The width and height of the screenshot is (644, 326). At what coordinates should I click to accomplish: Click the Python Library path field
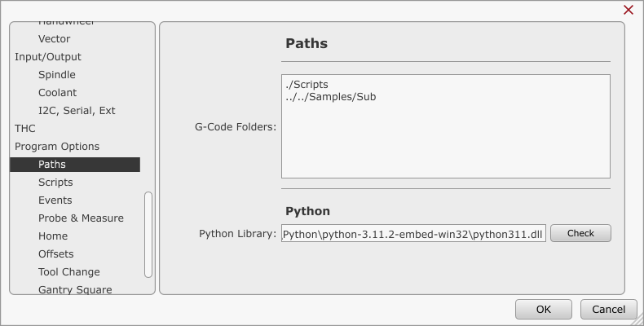[413, 235]
